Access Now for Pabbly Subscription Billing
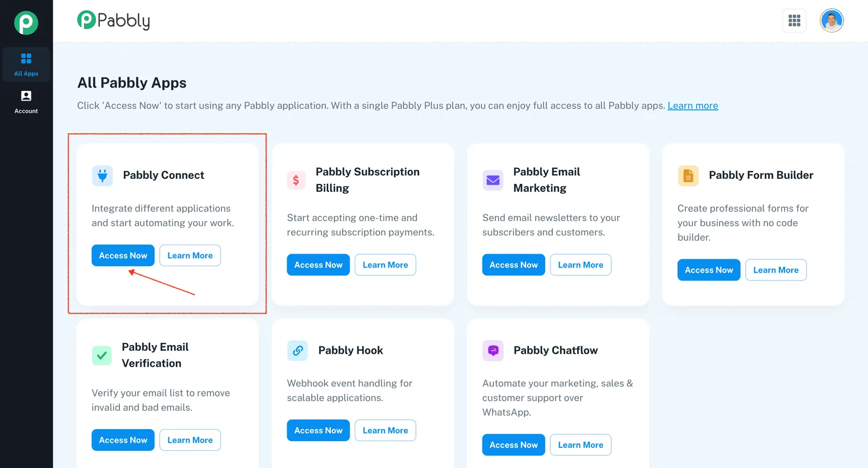The image size is (868, 468). coord(318,265)
